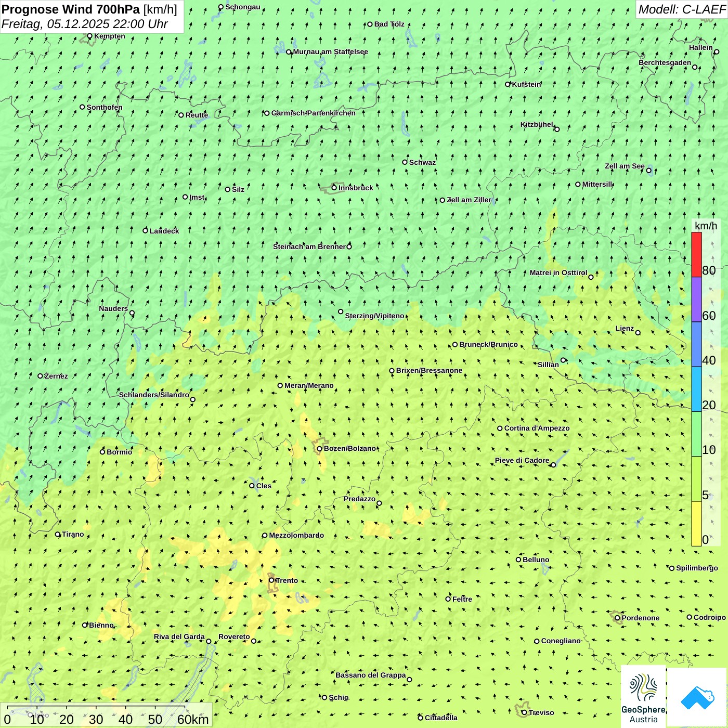
Task: Click the Bormio label
Action: pos(119,452)
